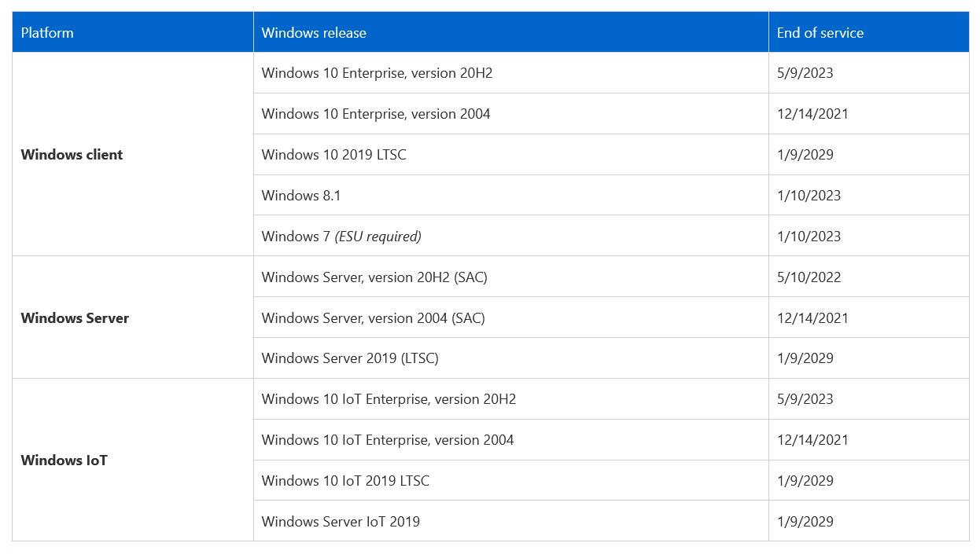Click end date for Windows 8.1

pos(809,196)
